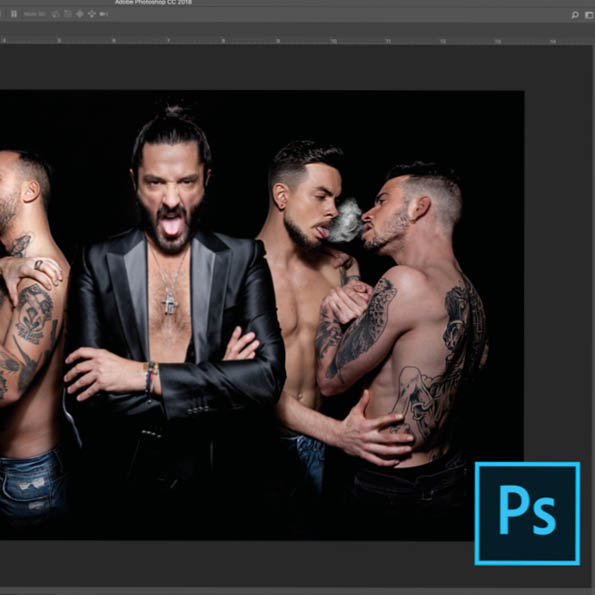
Task: Click the photo on the document canvas
Action: [262, 315]
